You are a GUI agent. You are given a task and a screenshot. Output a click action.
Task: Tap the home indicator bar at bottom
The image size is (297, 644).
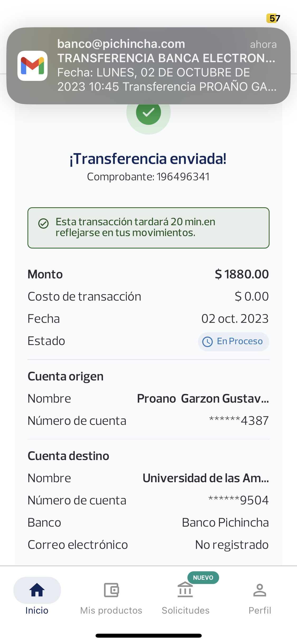(148, 636)
